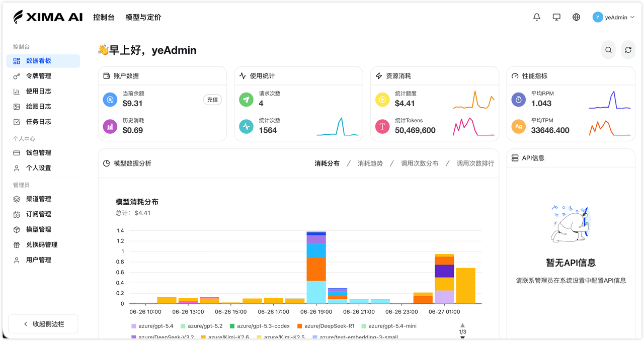Image resolution: width=644 pixels, height=341 pixels.
Task: Click the 充值 recharge button
Action: 213,100
